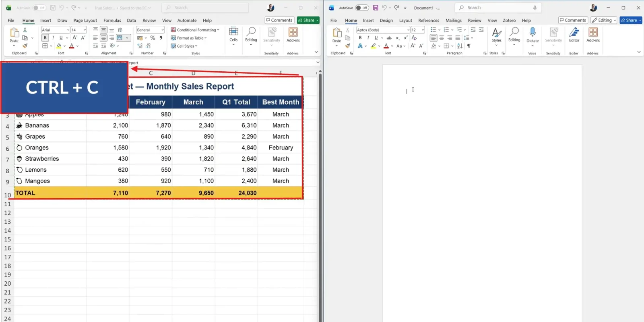Toggle Italic in Excel Font group
Image resolution: width=644 pixels, height=322 pixels.
click(53, 38)
